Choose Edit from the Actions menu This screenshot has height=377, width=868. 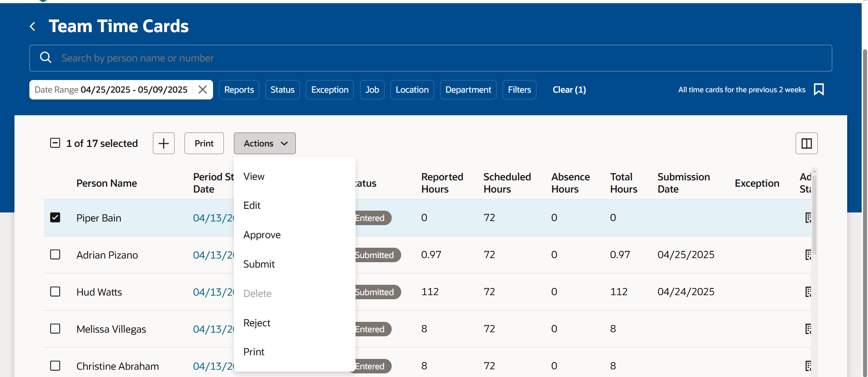coord(294,206)
